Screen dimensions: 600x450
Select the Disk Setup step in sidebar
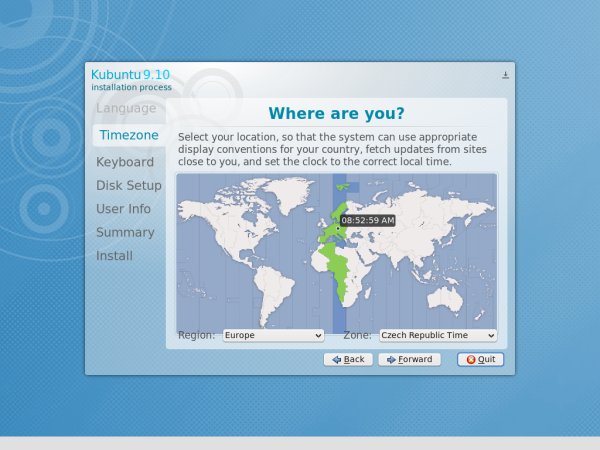tap(129, 185)
